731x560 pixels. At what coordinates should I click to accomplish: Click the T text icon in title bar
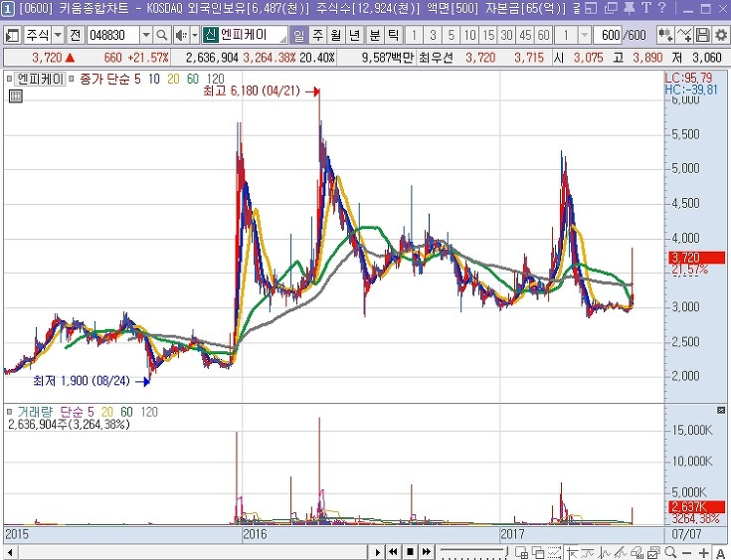click(646, 8)
